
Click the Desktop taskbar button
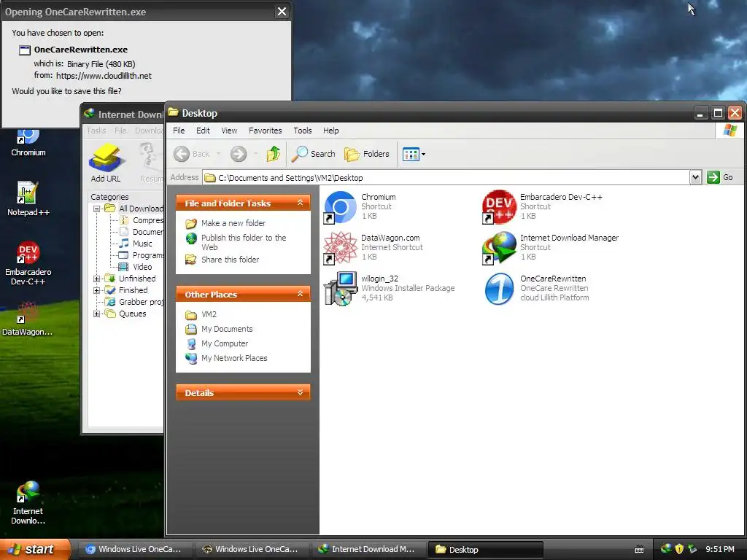484,550
